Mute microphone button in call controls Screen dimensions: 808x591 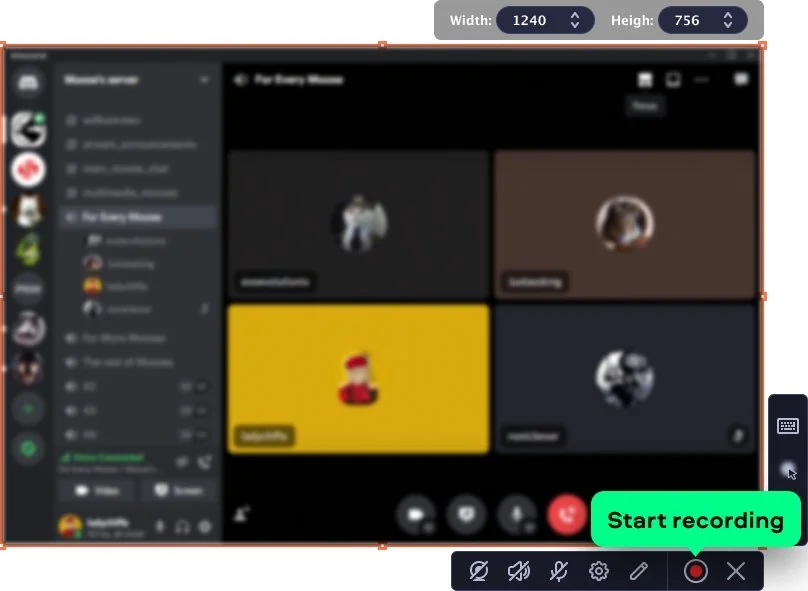517,514
